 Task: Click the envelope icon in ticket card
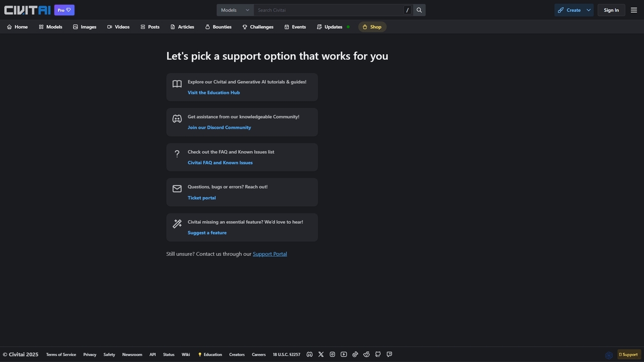(x=177, y=189)
